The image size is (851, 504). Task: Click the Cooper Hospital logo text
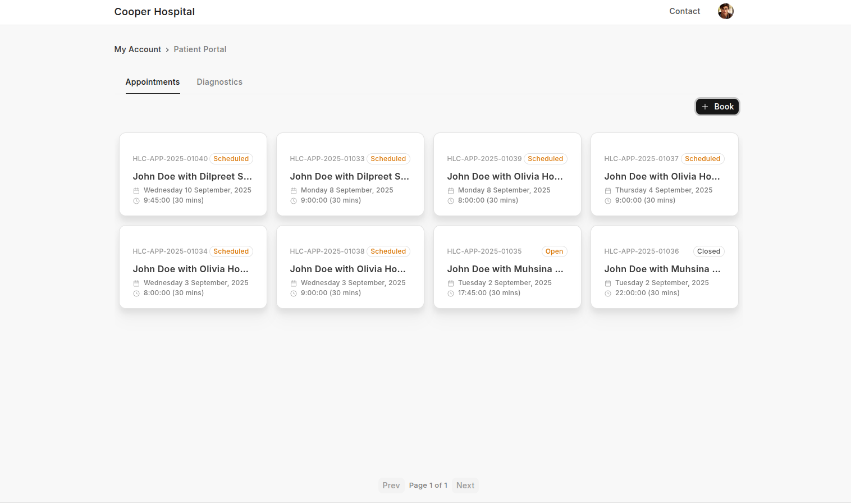(154, 12)
